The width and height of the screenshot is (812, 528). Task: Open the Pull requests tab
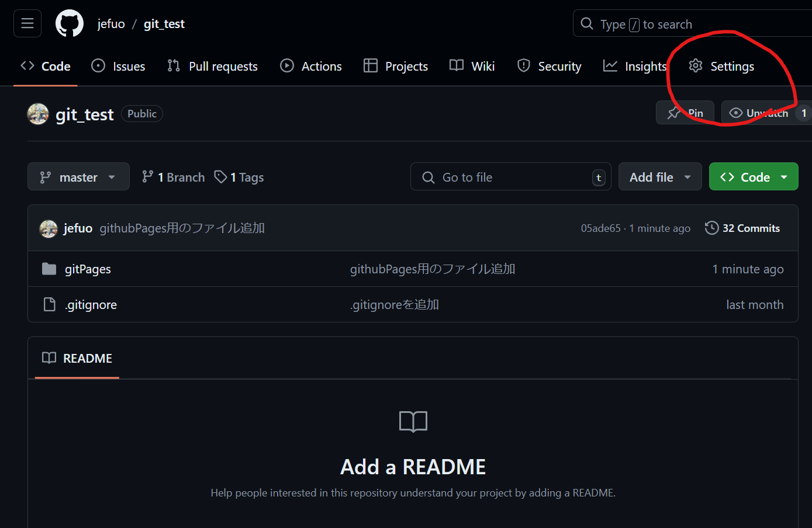[212, 67]
